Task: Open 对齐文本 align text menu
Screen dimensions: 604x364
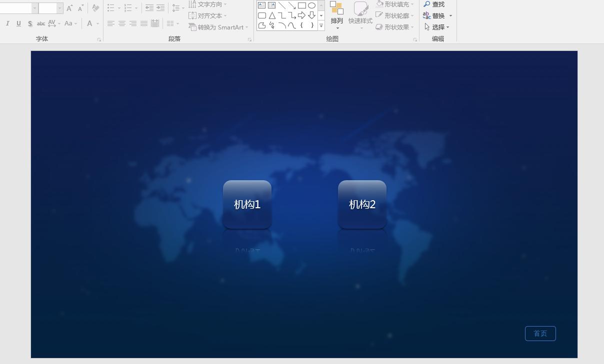Action: click(x=207, y=15)
